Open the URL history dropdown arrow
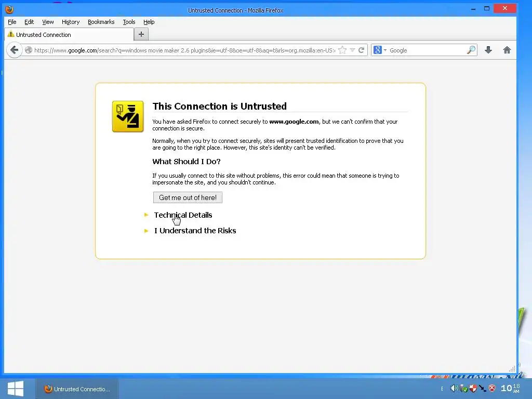The height and width of the screenshot is (399, 532). coord(352,50)
